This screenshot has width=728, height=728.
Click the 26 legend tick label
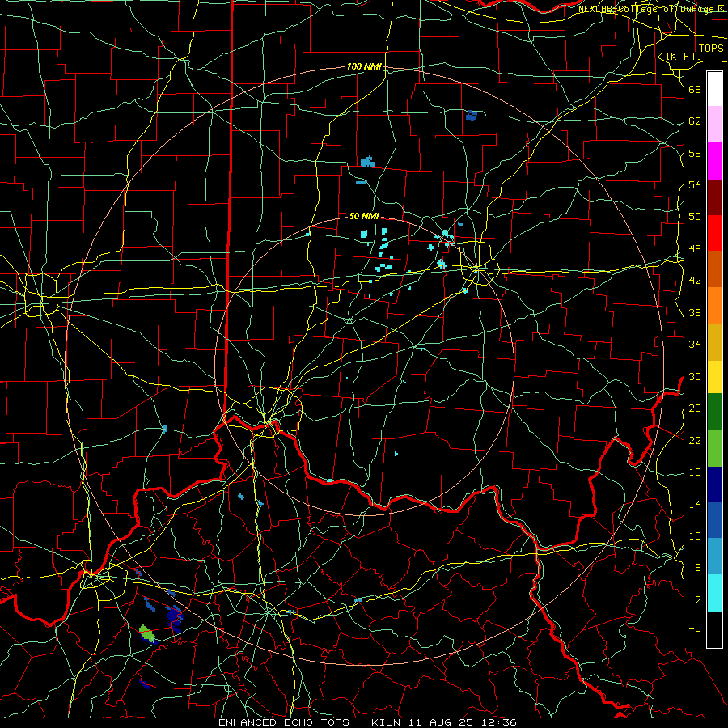point(695,408)
